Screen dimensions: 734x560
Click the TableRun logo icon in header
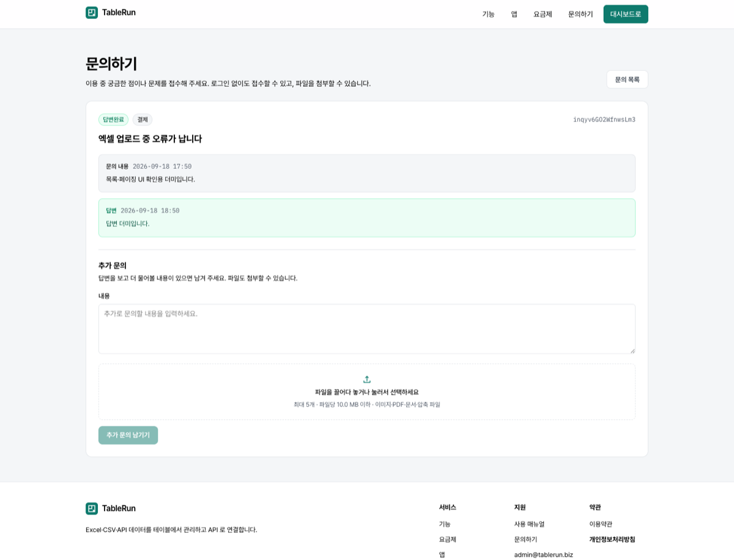click(x=92, y=12)
